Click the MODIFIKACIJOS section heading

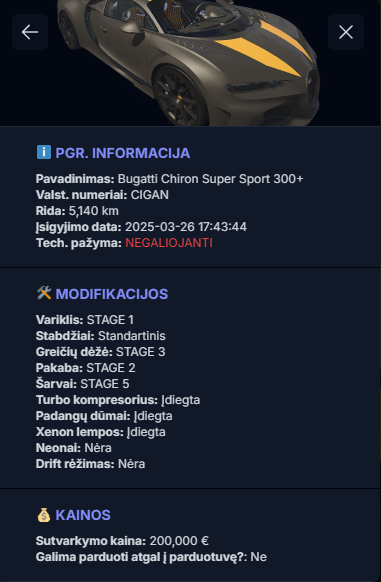pos(112,294)
